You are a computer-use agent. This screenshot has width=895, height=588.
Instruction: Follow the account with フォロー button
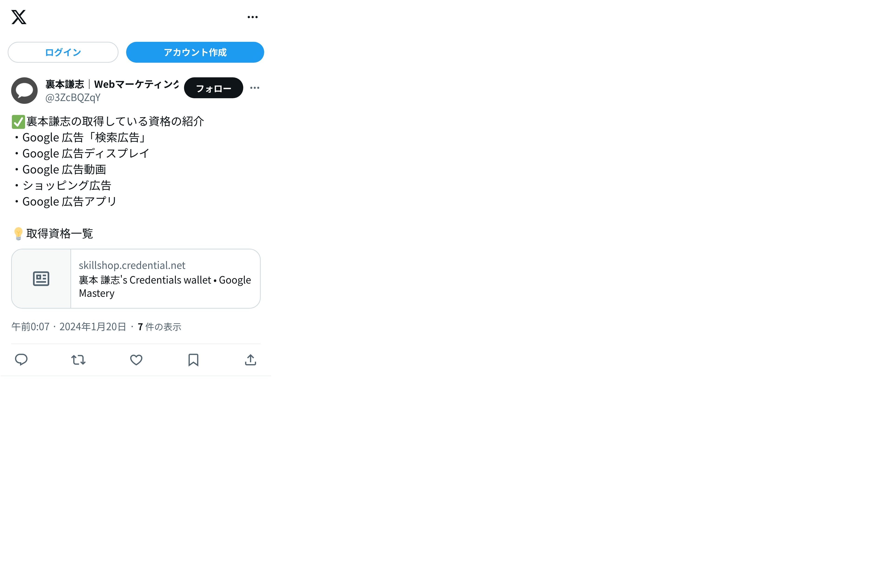(214, 88)
